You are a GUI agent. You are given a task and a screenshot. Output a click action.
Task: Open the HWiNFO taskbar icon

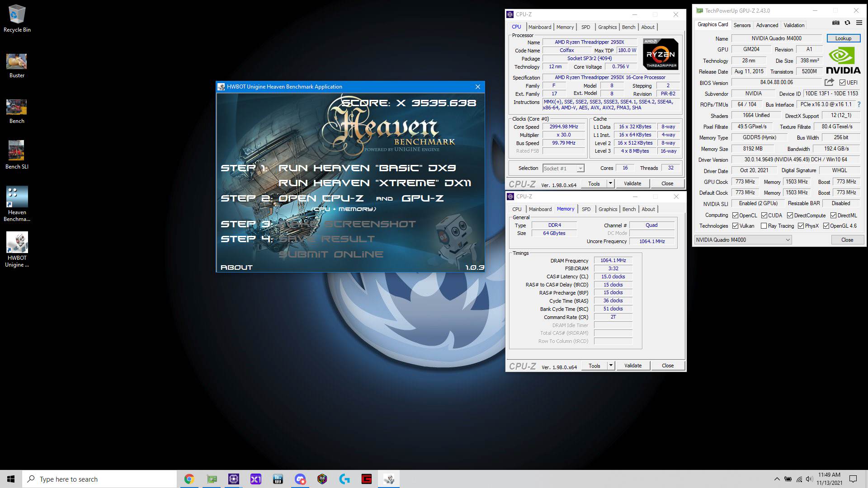click(x=278, y=479)
